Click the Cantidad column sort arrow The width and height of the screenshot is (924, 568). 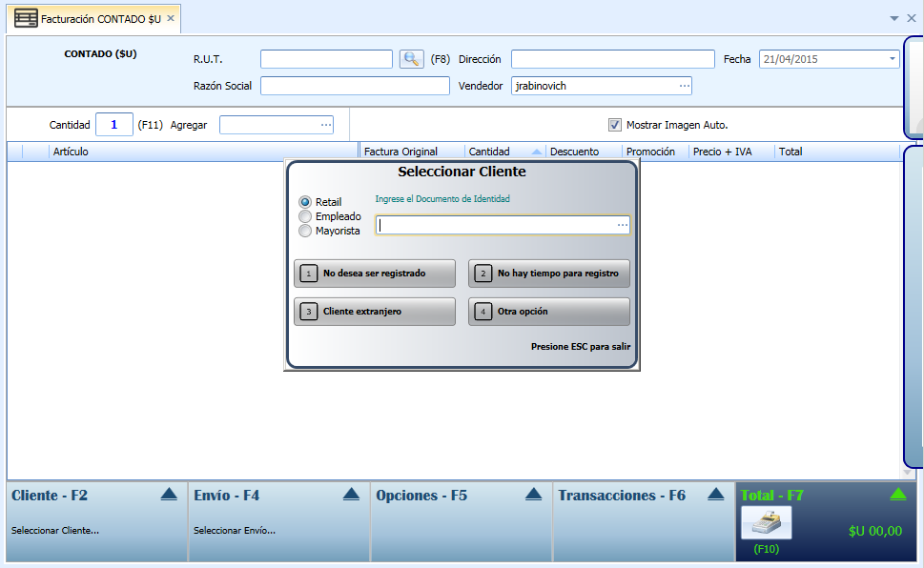(x=536, y=152)
